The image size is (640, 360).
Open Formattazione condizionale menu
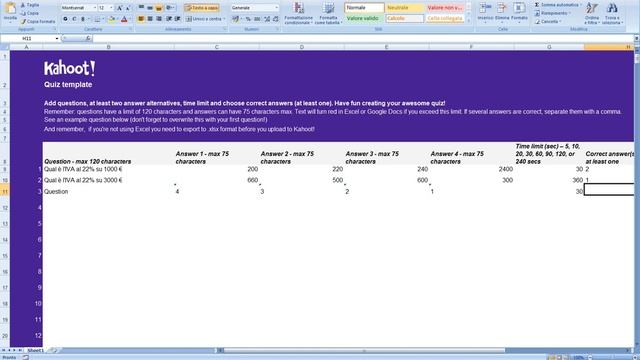click(x=298, y=13)
